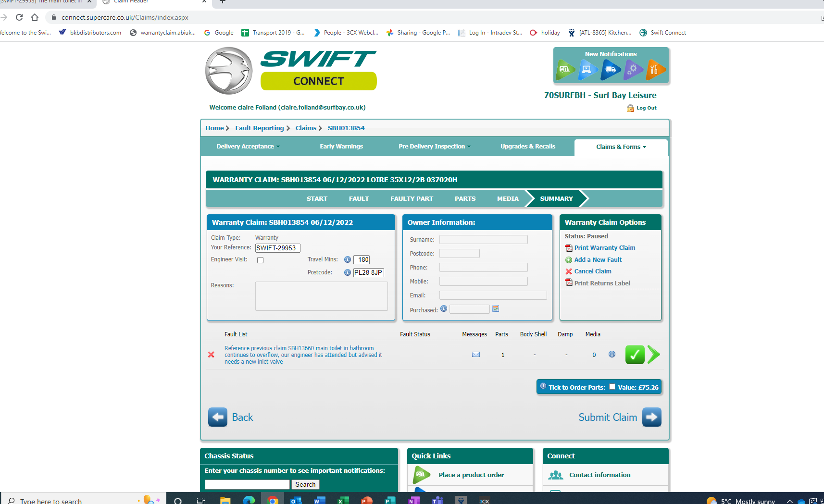Click the owner Email field

pos(493,295)
